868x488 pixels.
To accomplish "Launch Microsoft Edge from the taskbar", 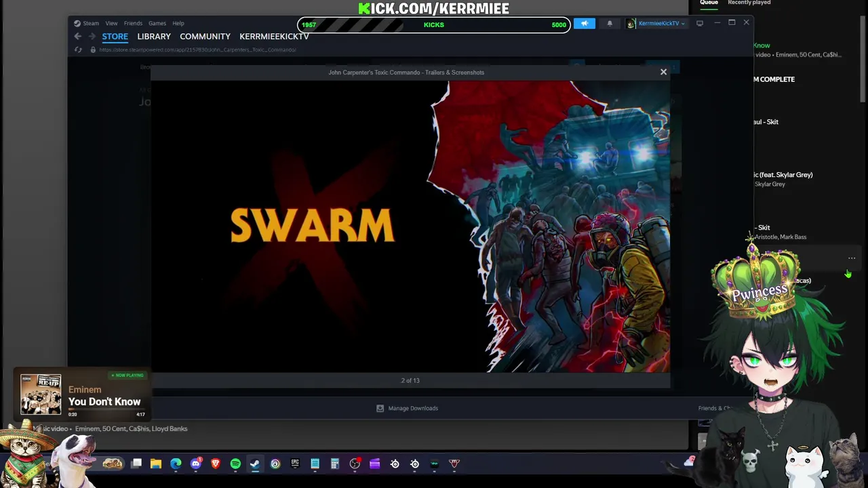I will [176, 464].
